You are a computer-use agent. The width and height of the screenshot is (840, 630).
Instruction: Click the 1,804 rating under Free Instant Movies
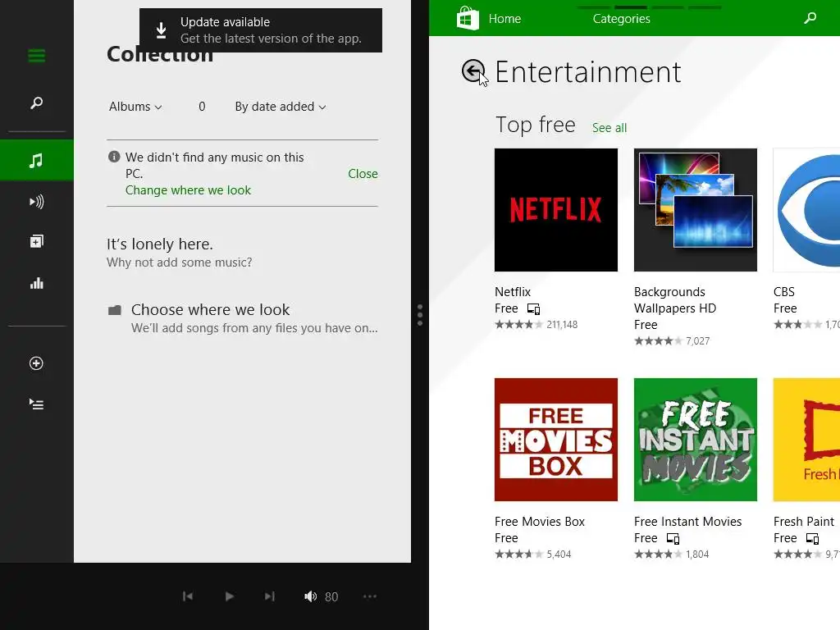coord(671,555)
